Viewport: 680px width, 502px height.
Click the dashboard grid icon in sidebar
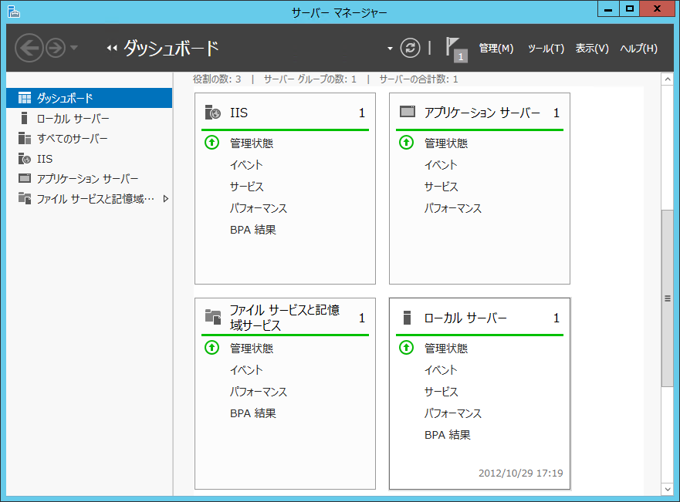pyautogui.click(x=24, y=98)
